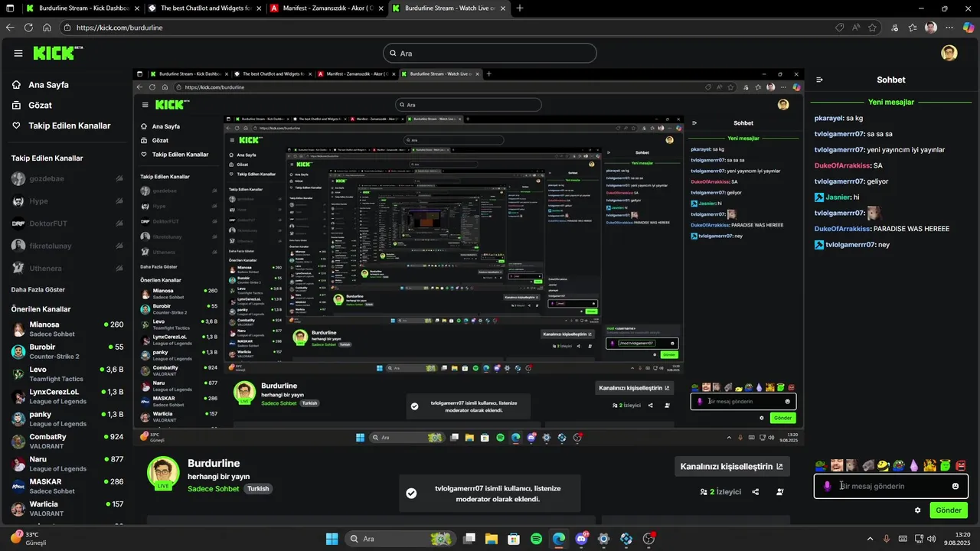
Task: Focus the Bir mesaj gönderin input
Action: (890, 486)
